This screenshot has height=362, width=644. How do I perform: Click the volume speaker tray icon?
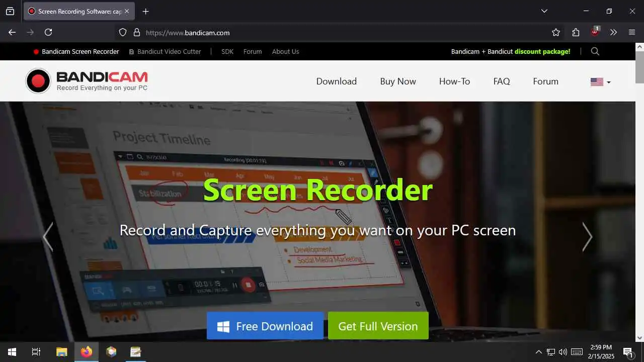[x=563, y=352]
